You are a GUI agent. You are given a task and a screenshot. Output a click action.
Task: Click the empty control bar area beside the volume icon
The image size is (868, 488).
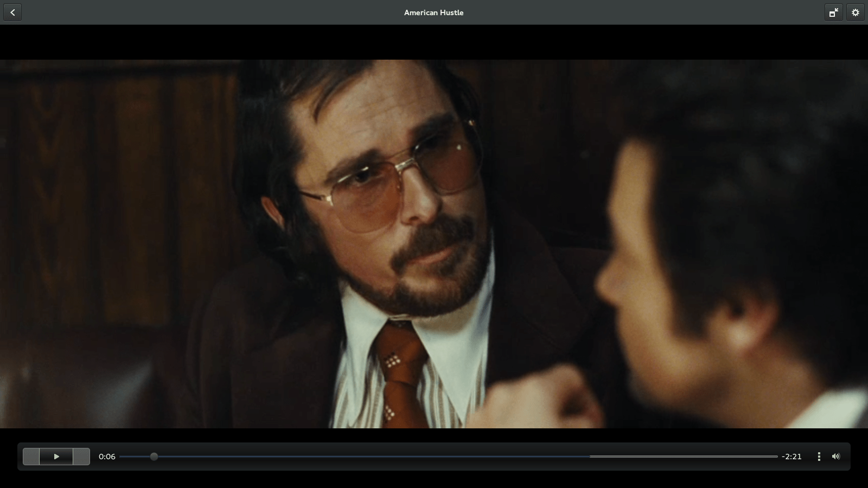tap(846, 457)
